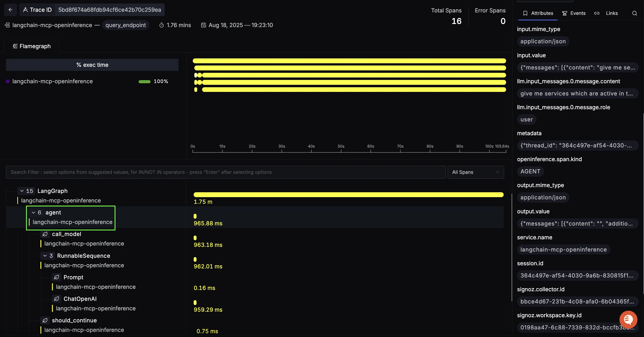This screenshot has height=337, width=644.
Task: Click the Search Filter input field
Action: click(226, 172)
